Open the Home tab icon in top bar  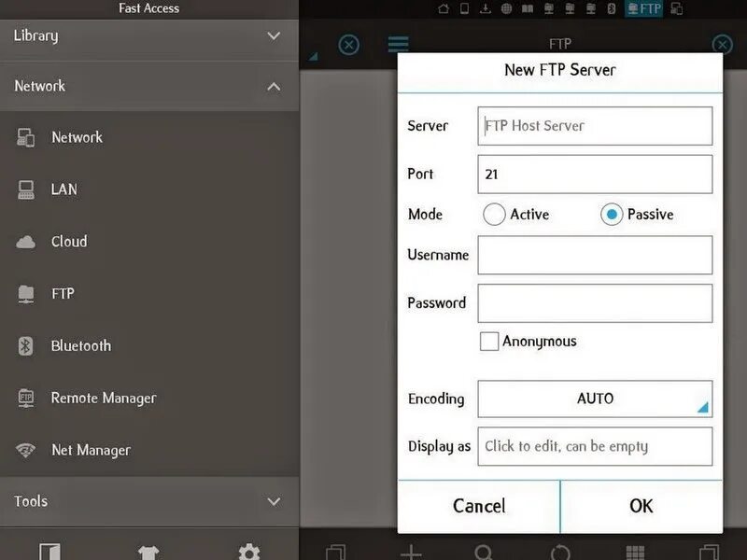pyautogui.click(x=443, y=8)
